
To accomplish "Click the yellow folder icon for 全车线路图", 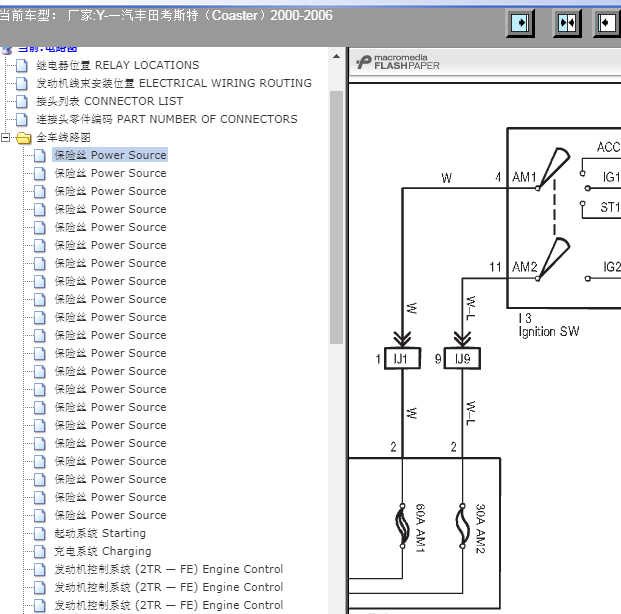I will [x=24, y=138].
